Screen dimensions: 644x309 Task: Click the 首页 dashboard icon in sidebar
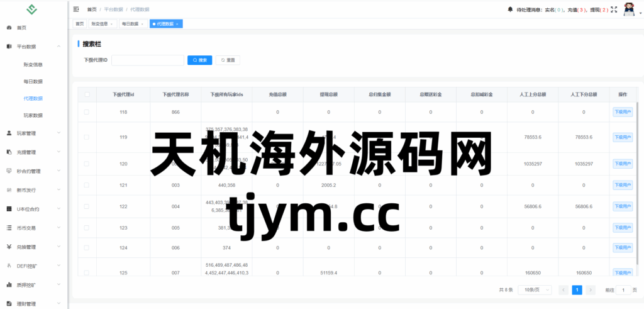point(9,28)
